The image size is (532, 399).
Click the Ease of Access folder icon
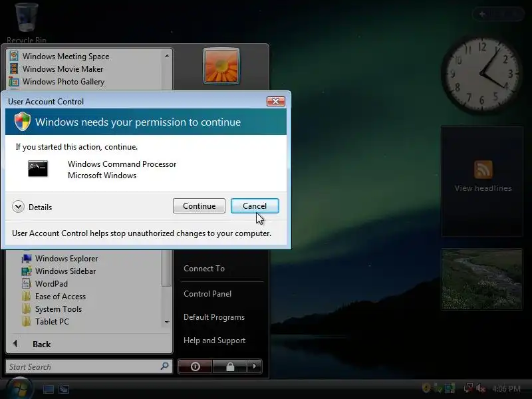(26, 297)
